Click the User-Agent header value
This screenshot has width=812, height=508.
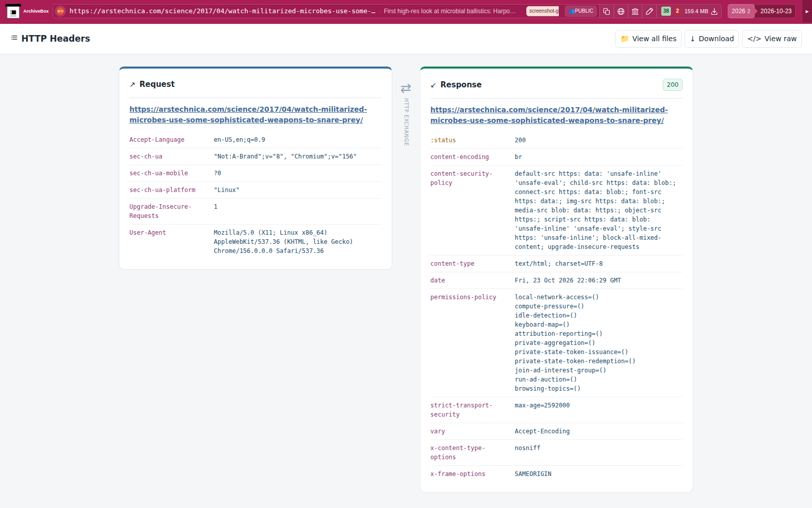[283, 242]
